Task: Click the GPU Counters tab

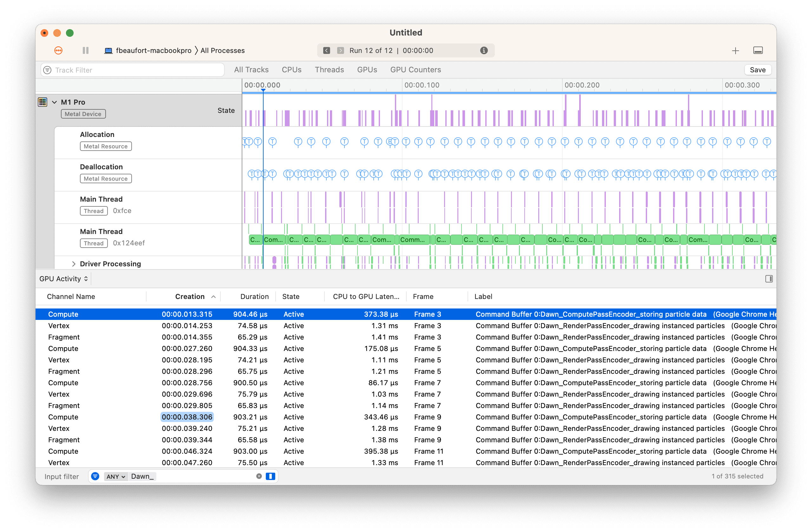Action: [x=416, y=69]
